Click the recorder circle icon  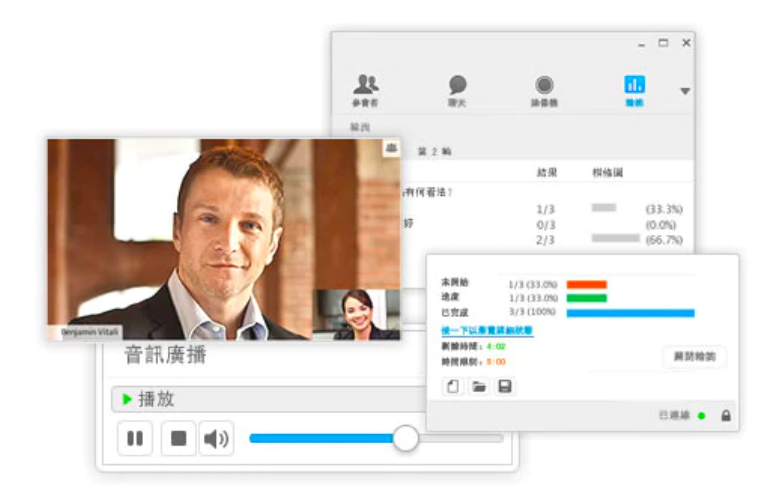(x=544, y=85)
